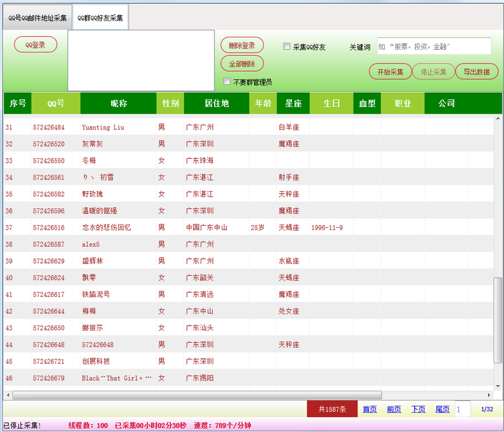
Task: Toggle the 不要群管理员 checkbox
Action: 227,82
